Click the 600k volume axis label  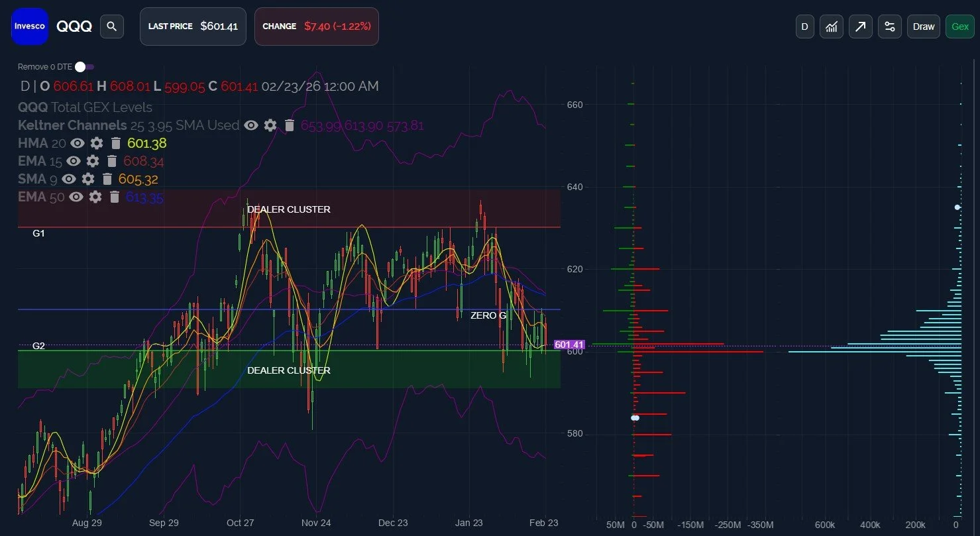pos(825,525)
